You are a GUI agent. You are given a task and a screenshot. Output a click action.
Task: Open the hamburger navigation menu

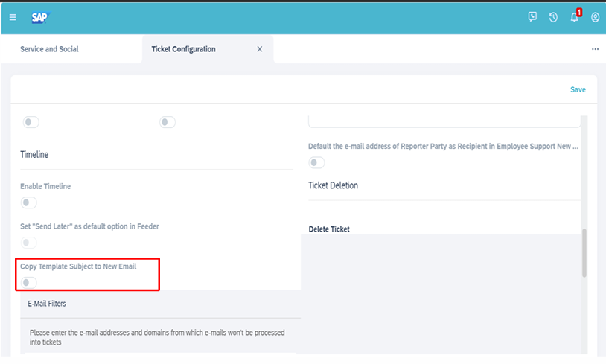pyautogui.click(x=13, y=17)
